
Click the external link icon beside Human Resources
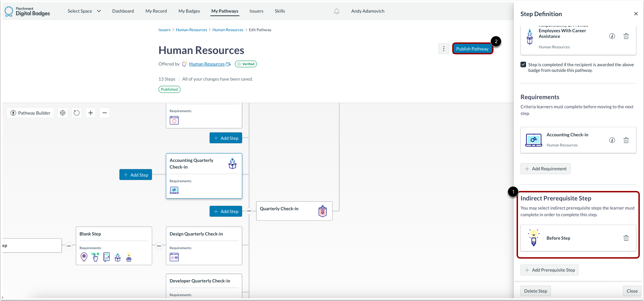228,64
